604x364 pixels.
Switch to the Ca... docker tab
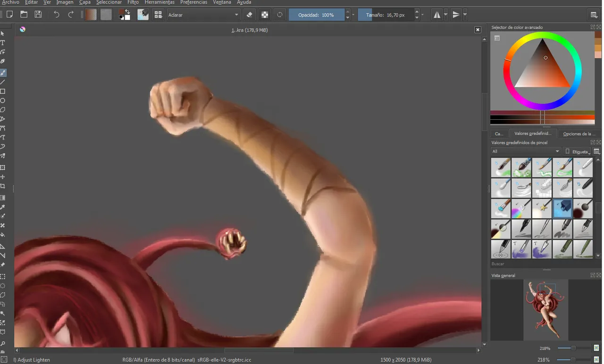[499, 133]
